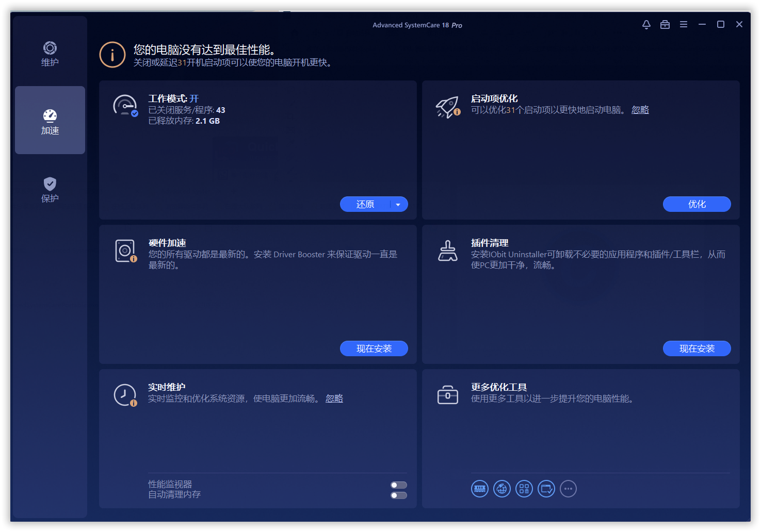Click the 硬件加速 heading
The width and height of the screenshot is (761, 532).
(167, 243)
